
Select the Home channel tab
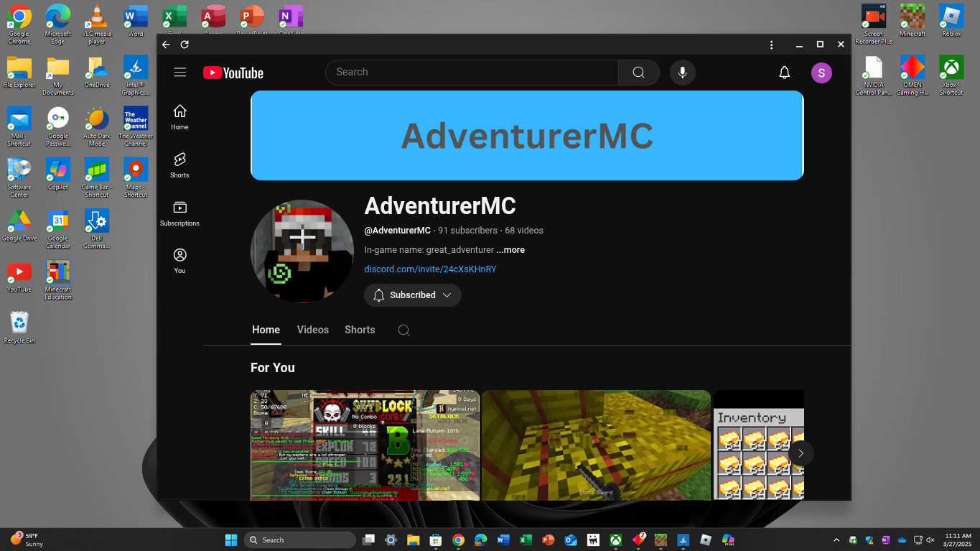[266, 330]
